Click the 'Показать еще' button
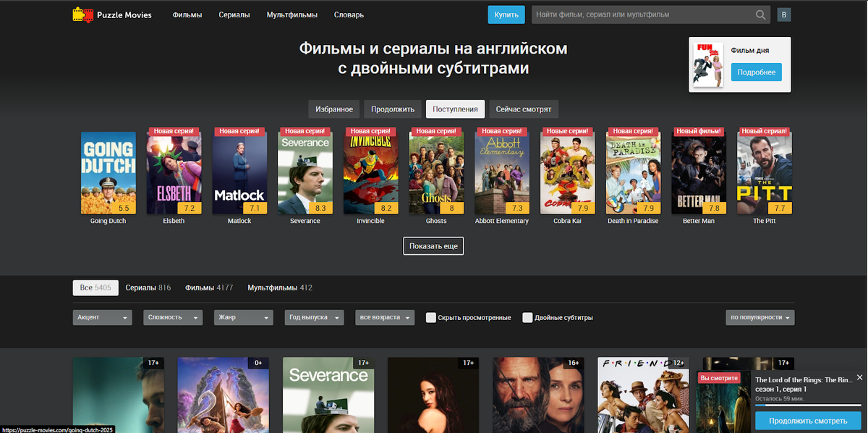Screen dimensions: 868x433 click(x=433, y=246)
